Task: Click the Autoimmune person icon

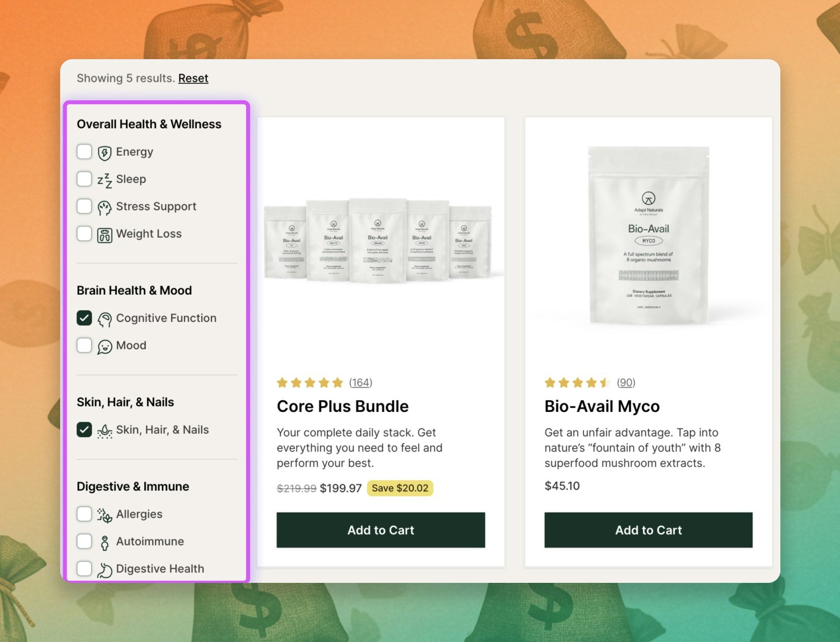Action: (105, 542)
